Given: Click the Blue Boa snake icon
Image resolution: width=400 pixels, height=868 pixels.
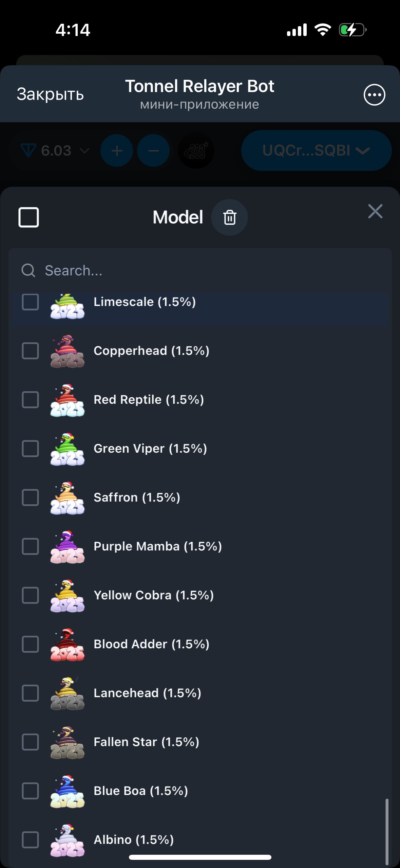Looking at the screenshot, I should pyautogui.click(x=67, y=791).
